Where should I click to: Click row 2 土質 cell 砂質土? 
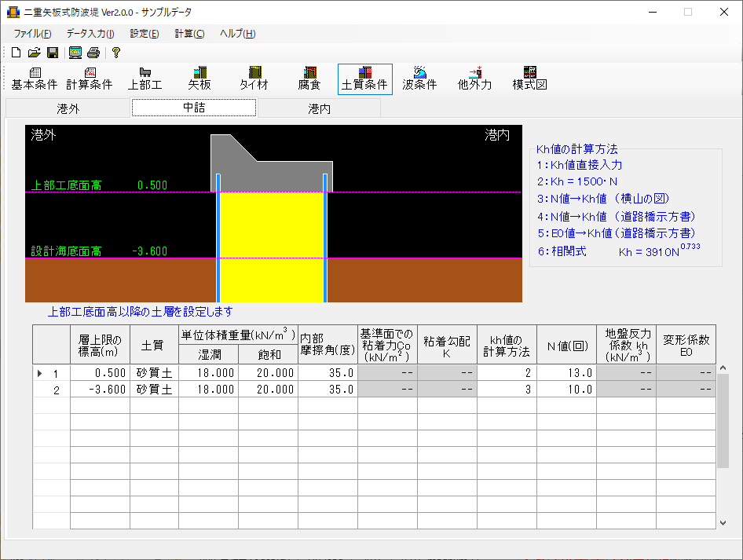click(x=155, y=390)
